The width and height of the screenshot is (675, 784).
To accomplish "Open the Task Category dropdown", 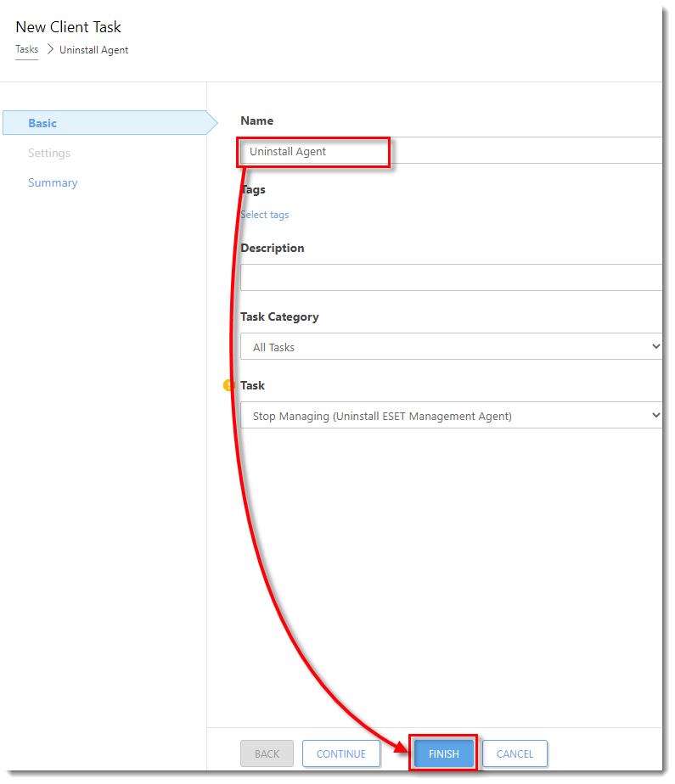I will [452, 346].
